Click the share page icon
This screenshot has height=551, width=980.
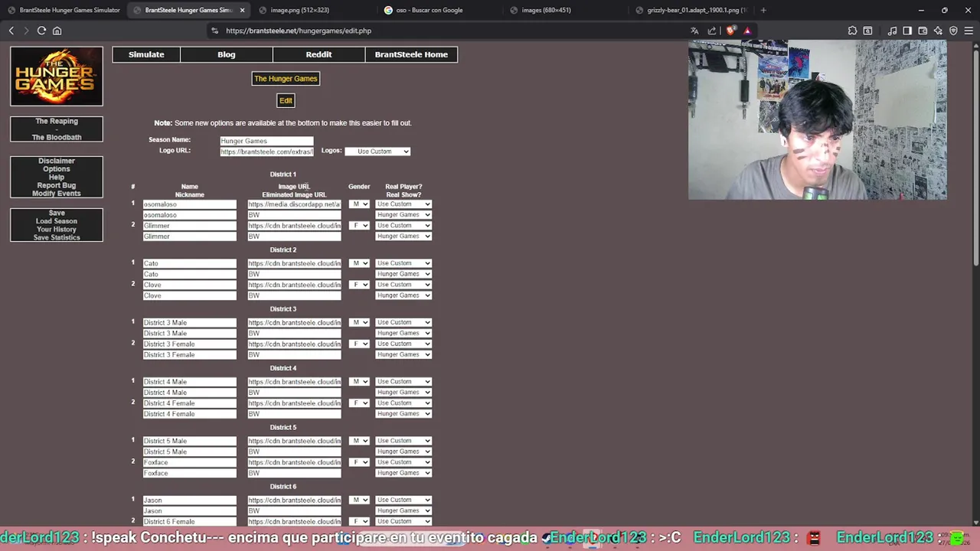[712, 31]
